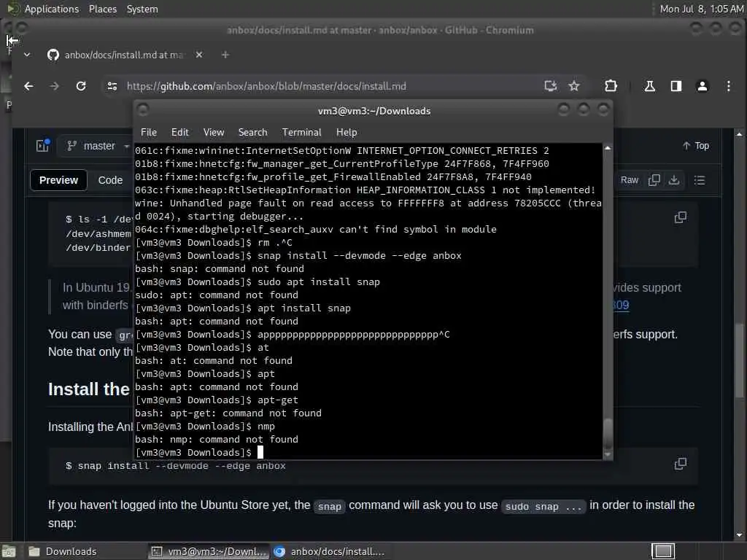Viewport: 747px width, 560px height.
Task: Switch to vm3@vm3 terminal taskbar item
Action: pos(209,551)
